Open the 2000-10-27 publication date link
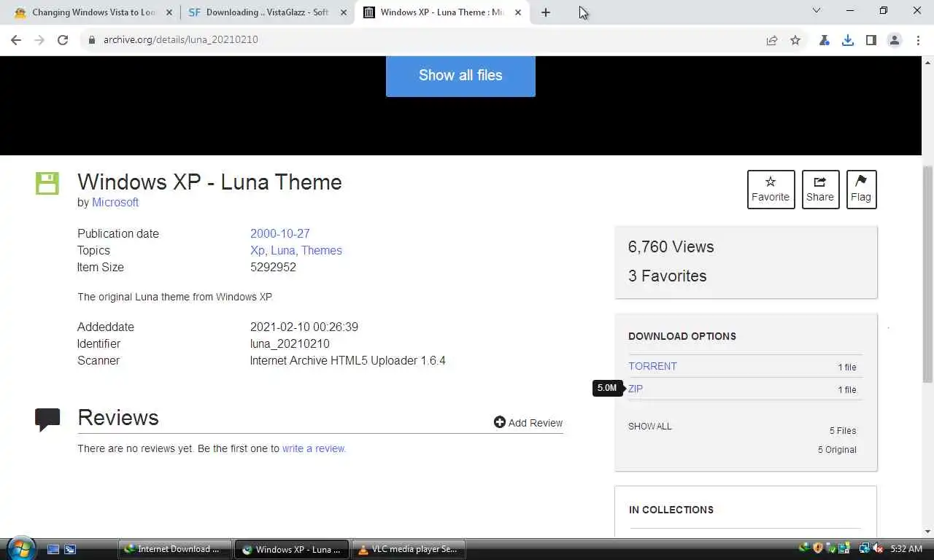Viewport: 934px width, 560px height. 280,234
